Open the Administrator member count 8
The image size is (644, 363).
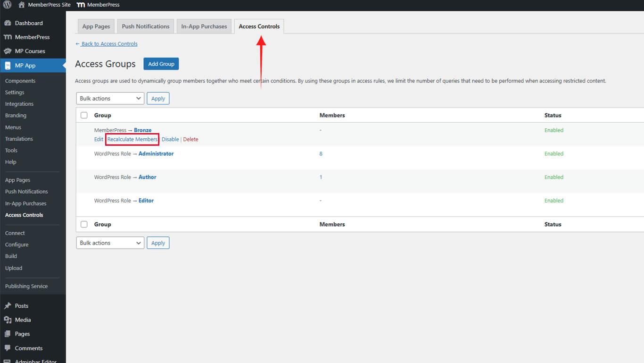[x=321, y=154]
